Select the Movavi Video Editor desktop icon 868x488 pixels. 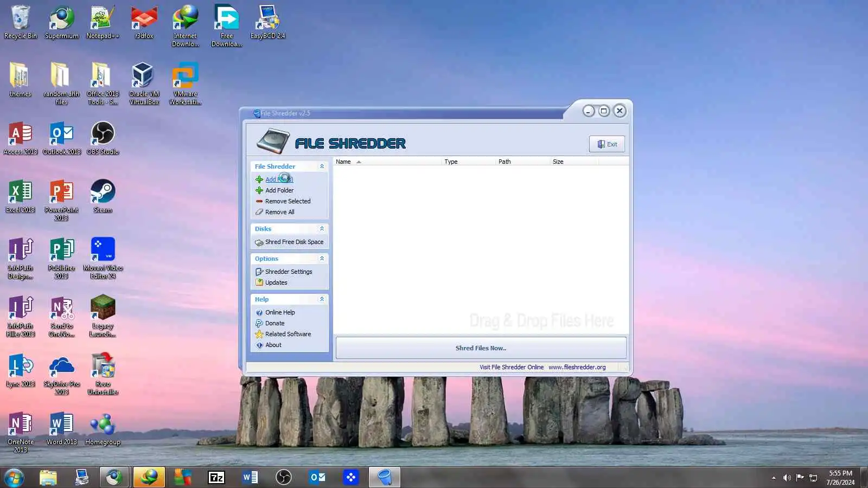[103, 258]
